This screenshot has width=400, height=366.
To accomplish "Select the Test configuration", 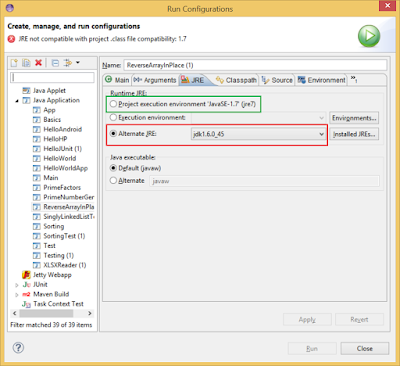I will (x=50, y=246).
